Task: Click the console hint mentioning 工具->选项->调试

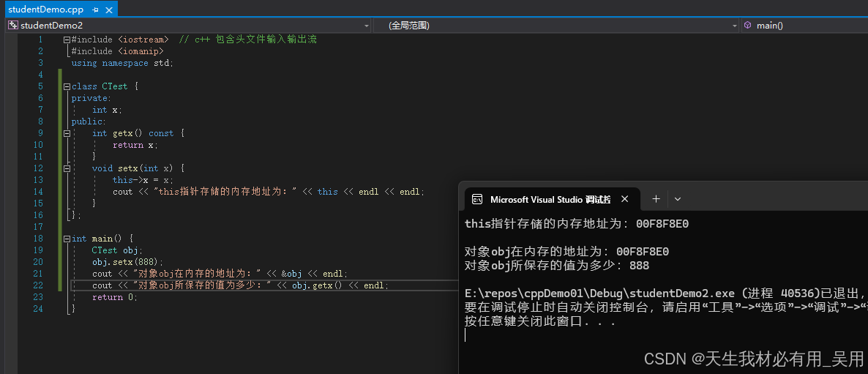Action: click(666, 307)
